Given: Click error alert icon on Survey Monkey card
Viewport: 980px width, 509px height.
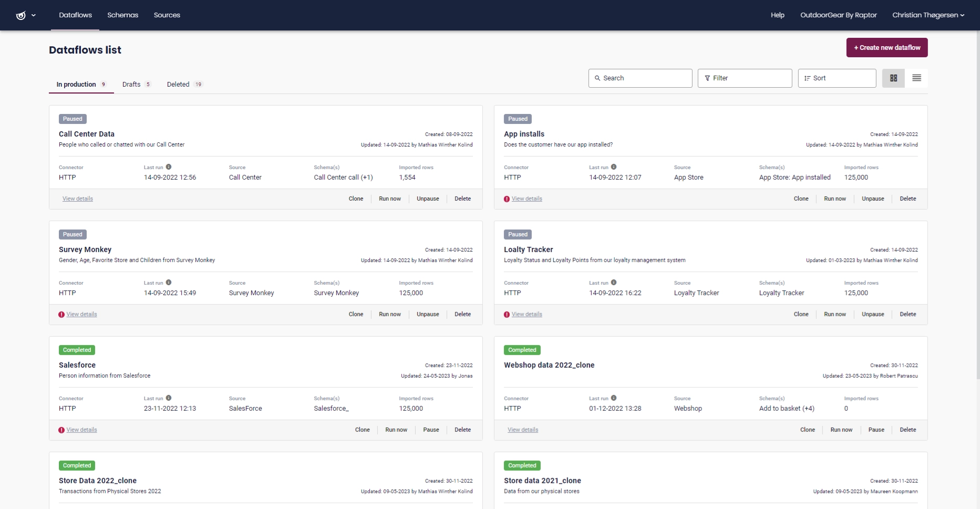Looking at the screenshot, I should [x=61, y=315].
